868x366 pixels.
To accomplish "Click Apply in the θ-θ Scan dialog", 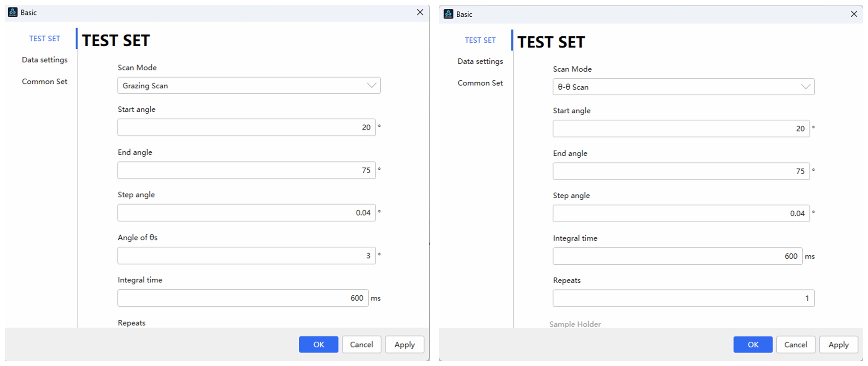I will pos(838,344).
